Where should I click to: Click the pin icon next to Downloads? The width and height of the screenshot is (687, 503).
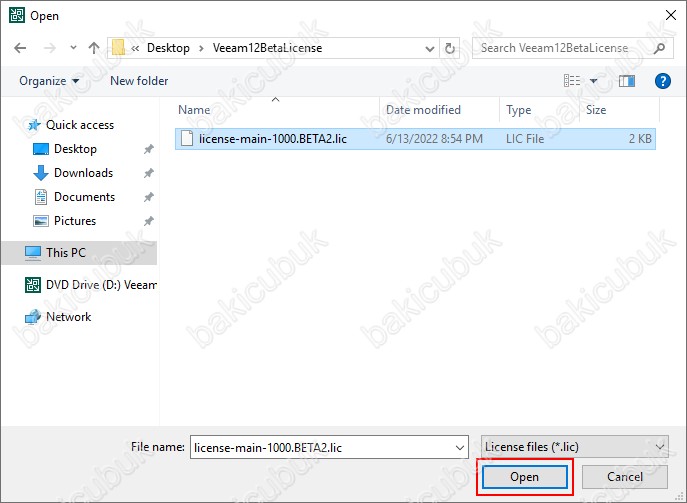coord(149,174)
